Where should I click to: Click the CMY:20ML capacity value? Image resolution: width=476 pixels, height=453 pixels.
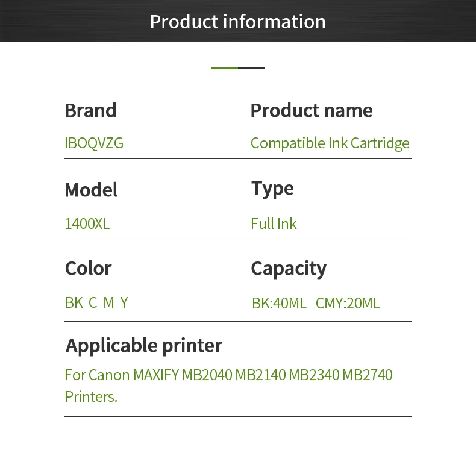[x=348, y=303]
